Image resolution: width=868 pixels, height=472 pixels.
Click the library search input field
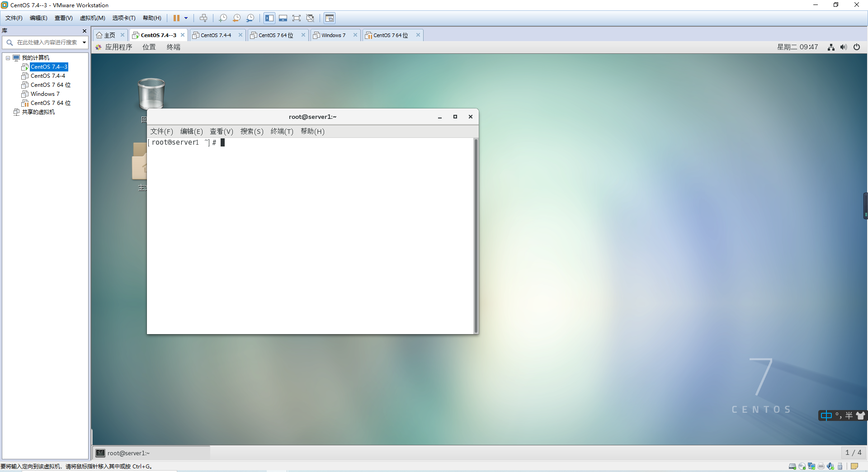point(47,42)
